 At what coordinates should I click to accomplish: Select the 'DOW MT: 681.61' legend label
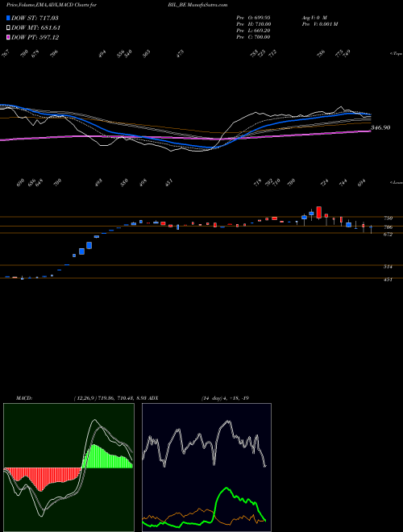coord(35,28)
